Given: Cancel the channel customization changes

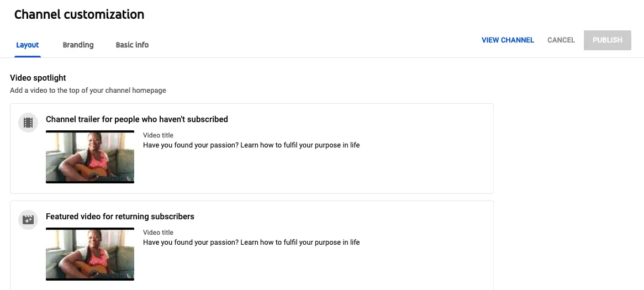Looking at the screenshot, I should 561,40.
